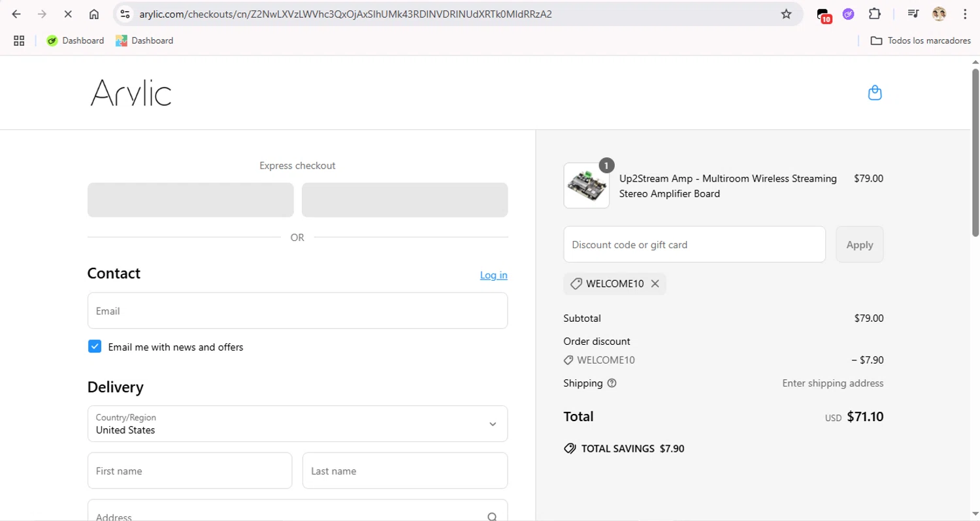The image size is (980, 521).
Task: Open the second Dashboard bookmark with colorful icon
Action: (x=144, y=40)
